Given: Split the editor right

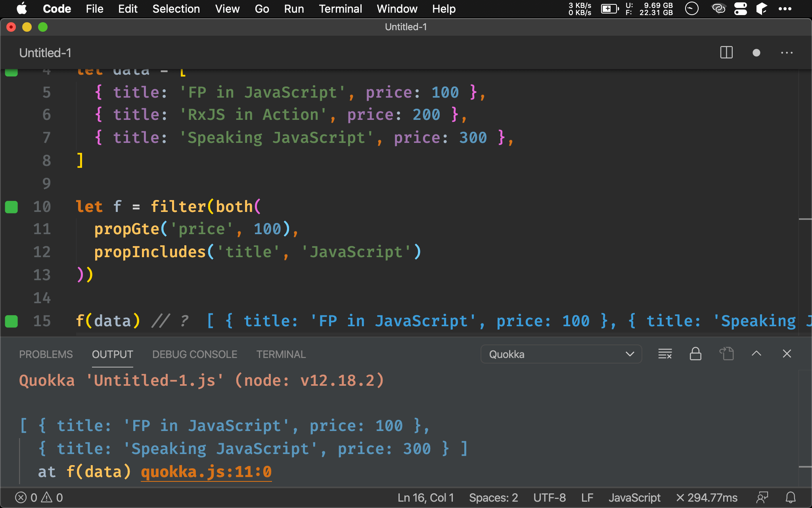Looking at the screenshot, I should pyautogui.click(x=726, y=52).
